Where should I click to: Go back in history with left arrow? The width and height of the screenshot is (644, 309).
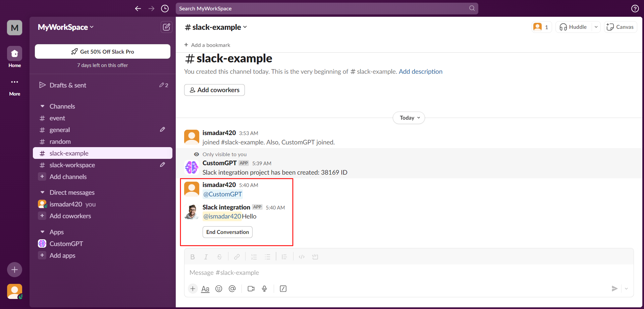(138, 8)
